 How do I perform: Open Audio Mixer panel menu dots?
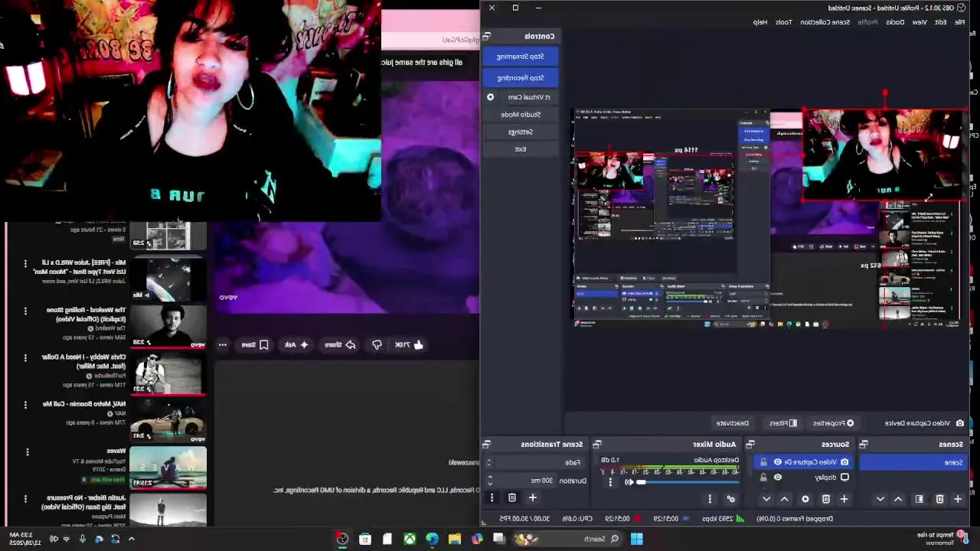710,499
